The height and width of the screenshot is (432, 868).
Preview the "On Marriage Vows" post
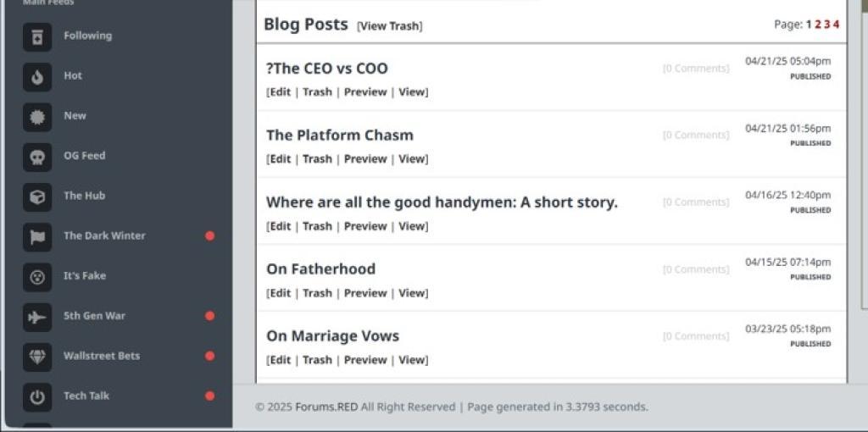tap(365, 360)
